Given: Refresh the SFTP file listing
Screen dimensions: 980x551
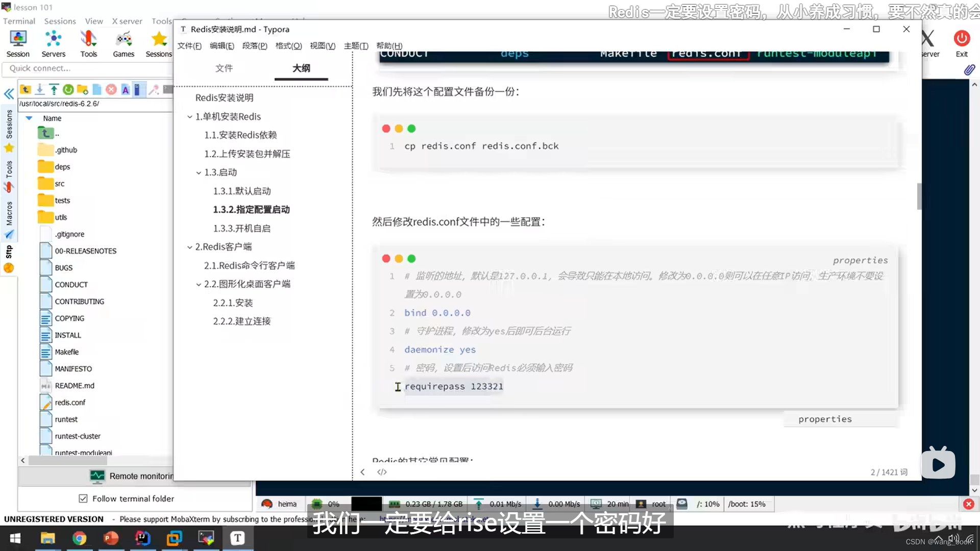Looking at the screenshot, I should (x=68, y=89).
